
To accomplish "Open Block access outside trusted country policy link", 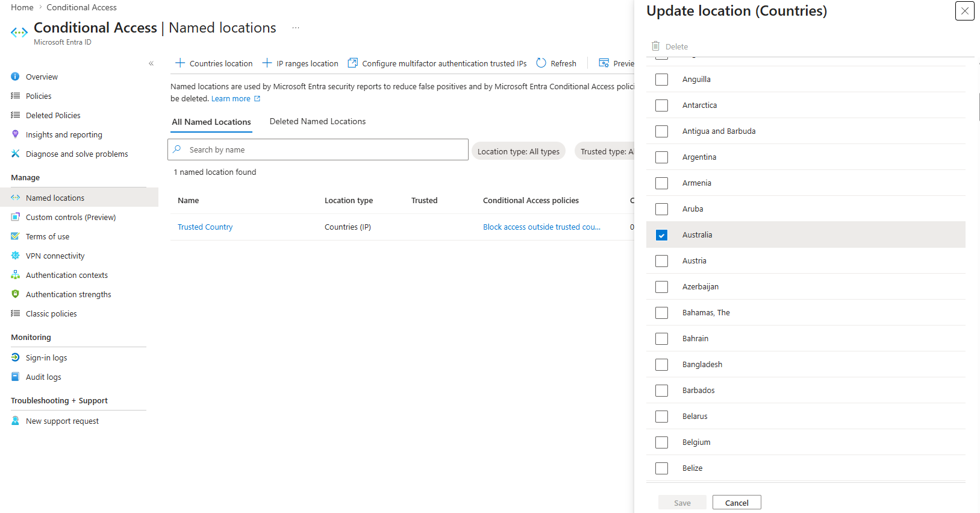I will 541,227.
